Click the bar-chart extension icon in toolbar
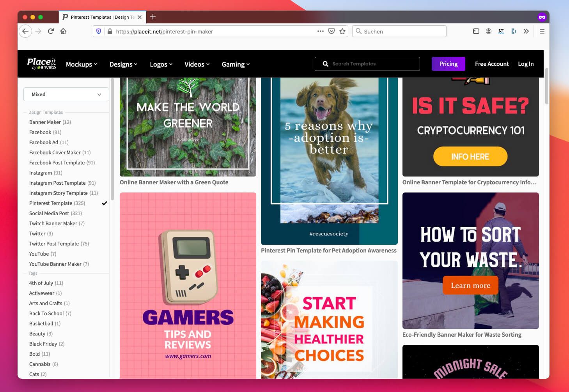The height and width of the screenshot is (392, 569). (514, 31)
